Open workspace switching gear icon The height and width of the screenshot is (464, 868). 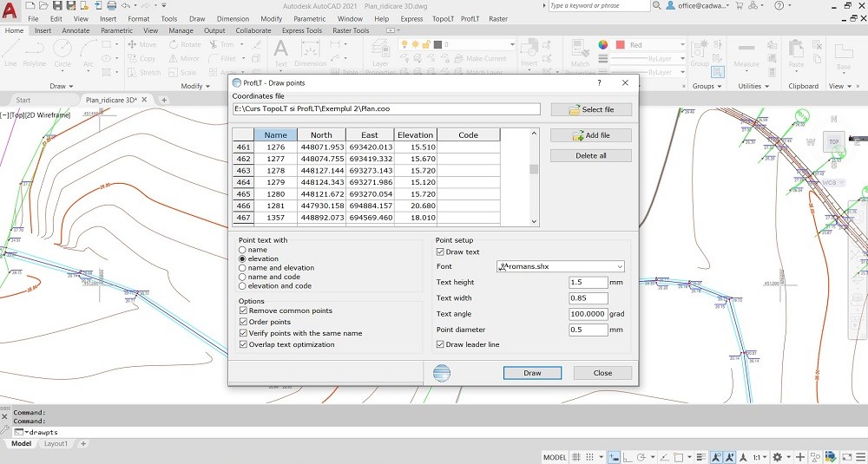[x=777, y=457]
